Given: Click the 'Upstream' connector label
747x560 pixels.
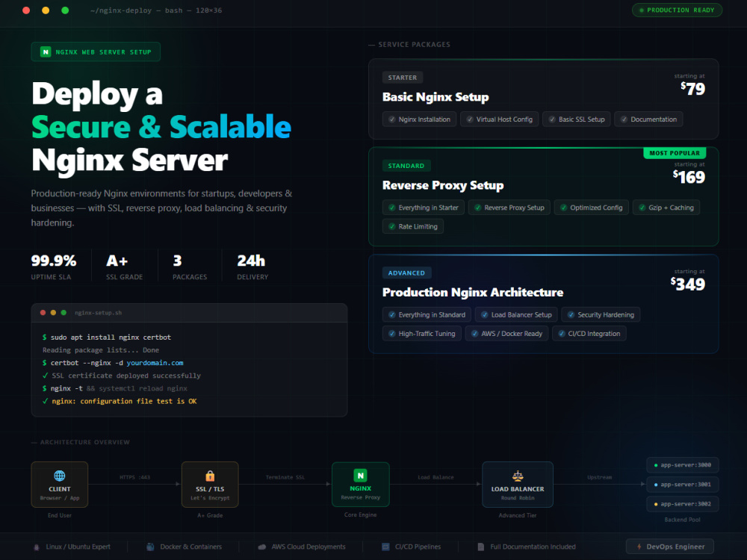Looking at the screenshot, I should point(599,477).
